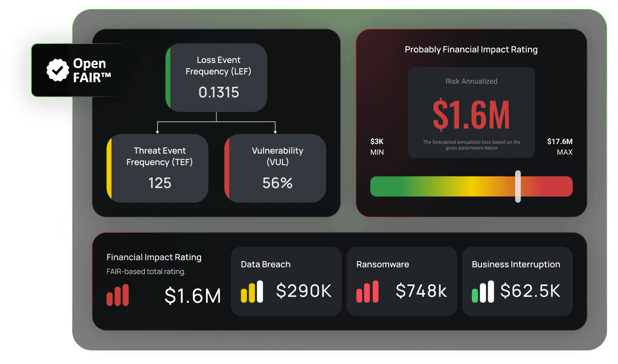Select the Threat Event Frequency (TEF) card

[158, 168]
